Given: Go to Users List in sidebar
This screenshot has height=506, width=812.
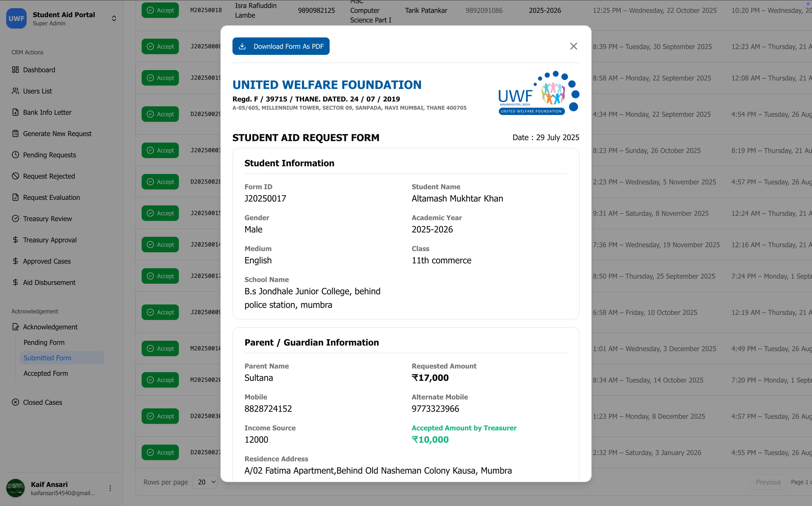Looking at the screenshot, I should (x=37, y=91).
